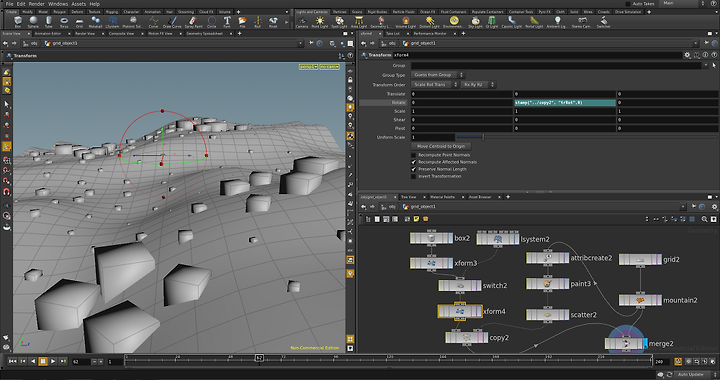720x380 pixels.
Task: Select the Box tool on the Create shelf
Action: (18, 22)
